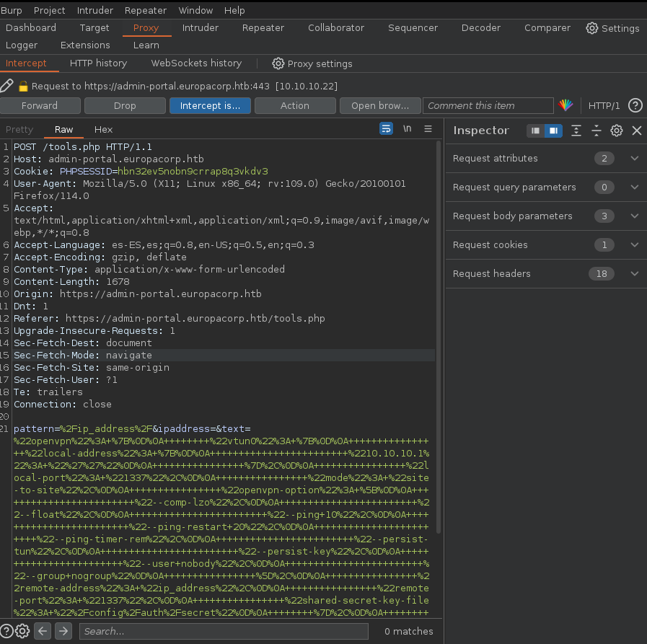Toggle word wrap in message editor

pos(387,129)
